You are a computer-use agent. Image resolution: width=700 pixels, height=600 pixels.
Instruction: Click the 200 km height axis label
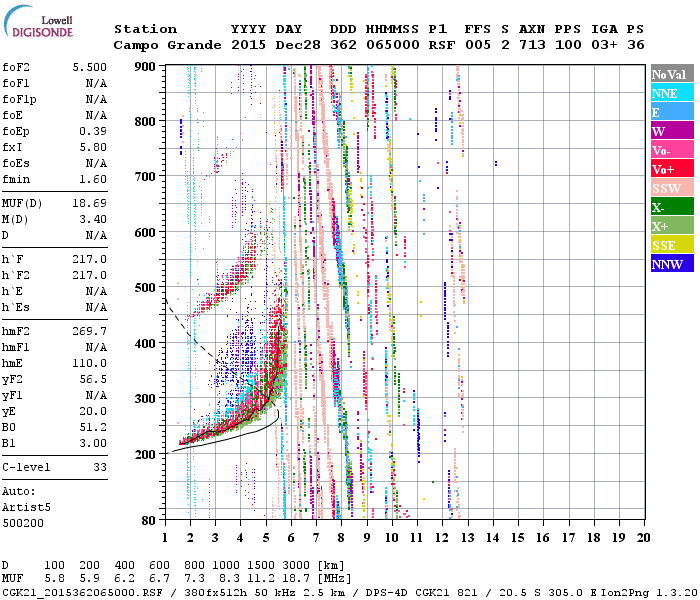[145, 454]
